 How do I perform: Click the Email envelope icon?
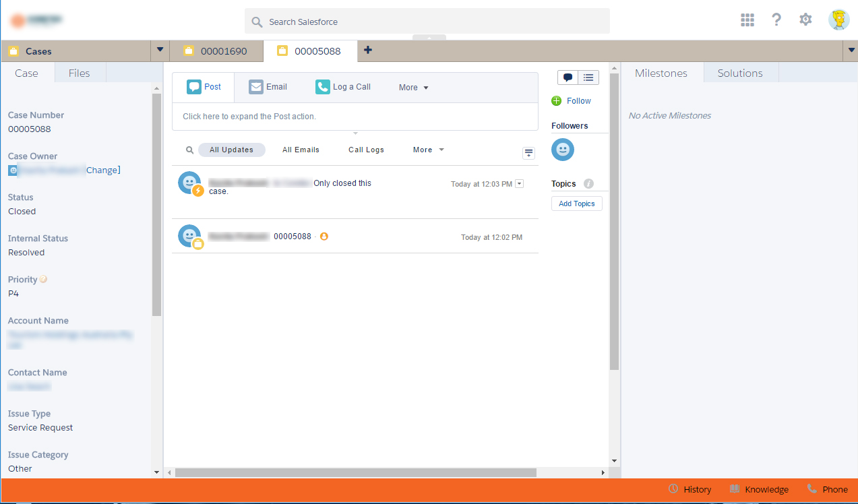coord(255,87)
